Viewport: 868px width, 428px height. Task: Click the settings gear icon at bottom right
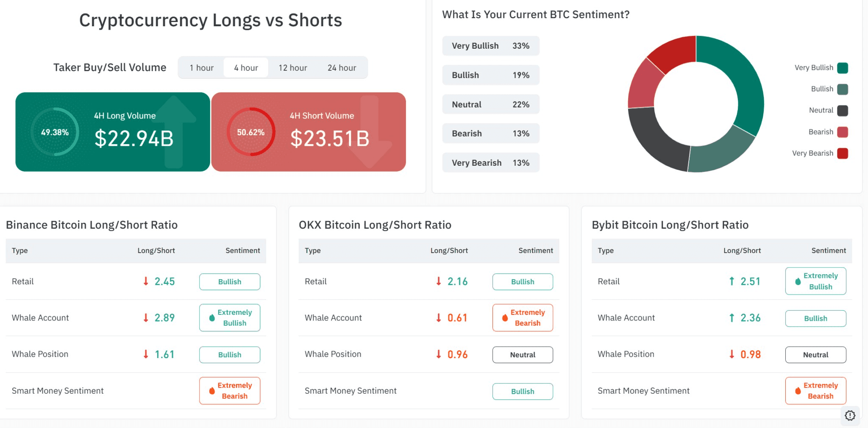[x=850, y=415]
